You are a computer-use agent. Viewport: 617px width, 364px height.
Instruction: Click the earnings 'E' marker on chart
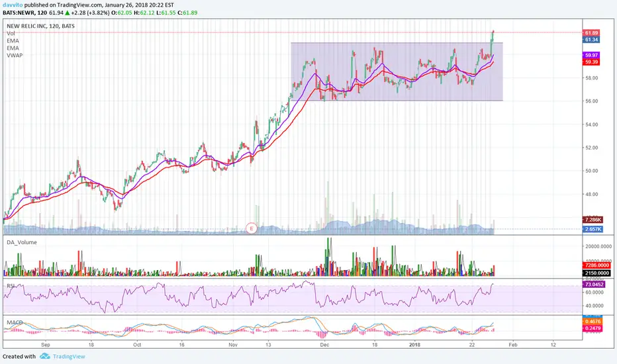(252, 228)
